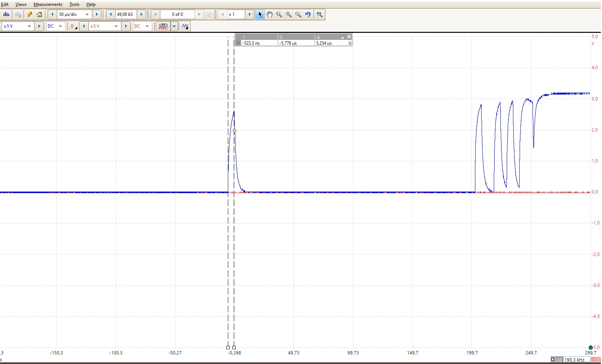The image size is (602, 364).
Task: Select the zoom out tool
Action: coord(298,14)
